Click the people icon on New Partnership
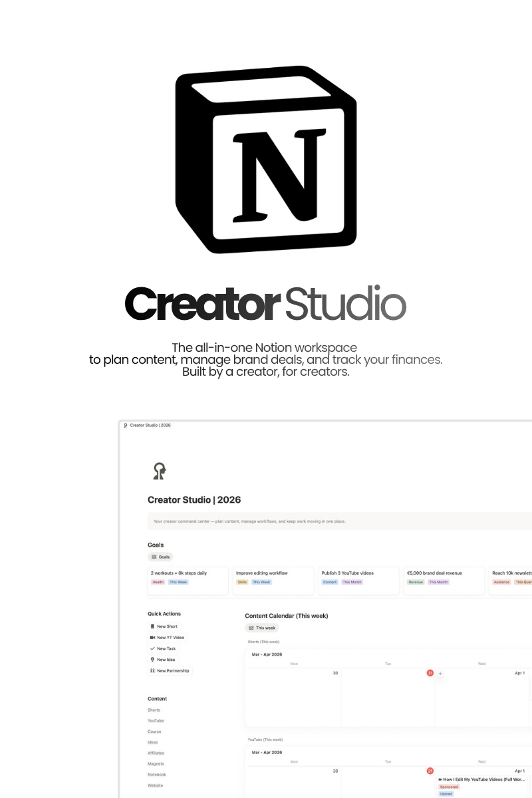This screenshot has width=532, height=798. click(152, 671)
